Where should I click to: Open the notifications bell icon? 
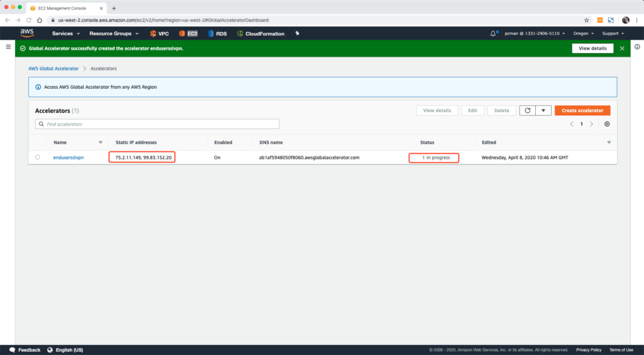pos(494,33)
